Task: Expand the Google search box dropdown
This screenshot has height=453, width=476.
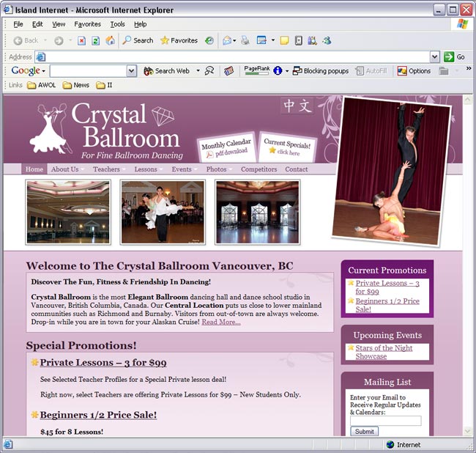Action: tap(131, 71)
